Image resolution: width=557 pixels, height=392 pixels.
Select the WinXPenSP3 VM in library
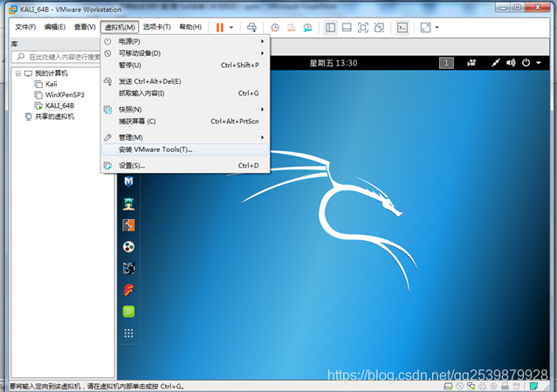(x=65, y=95)
